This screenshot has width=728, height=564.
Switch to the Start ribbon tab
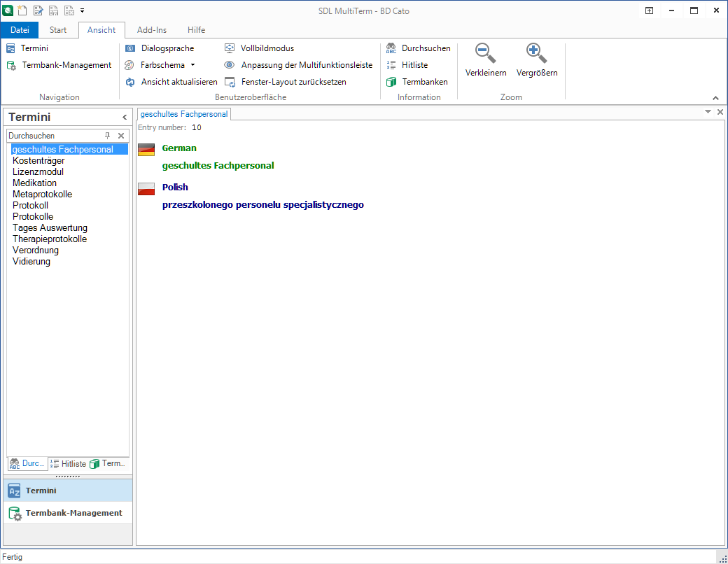pyautogui.click(x=58, y=29)
